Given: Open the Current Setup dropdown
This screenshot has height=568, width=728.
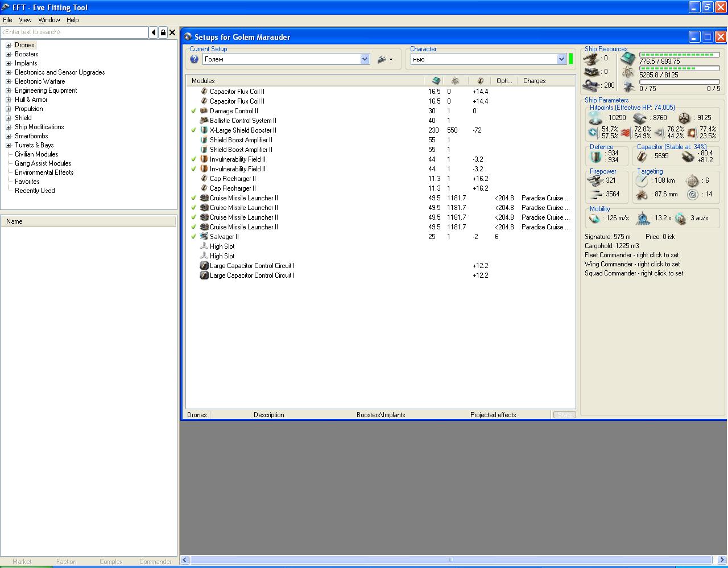Looking at the screenshot, I should tap(365, 59).
